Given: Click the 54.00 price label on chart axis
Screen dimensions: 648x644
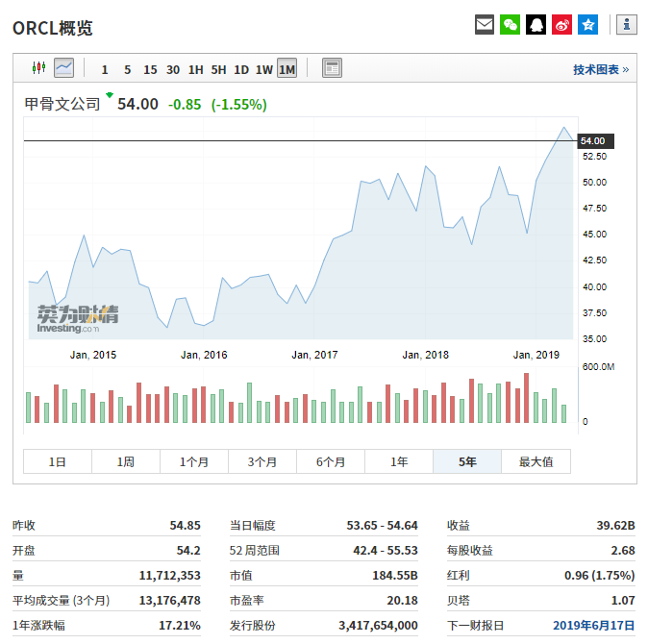Looking at the screenshot, I should point(595,141).
